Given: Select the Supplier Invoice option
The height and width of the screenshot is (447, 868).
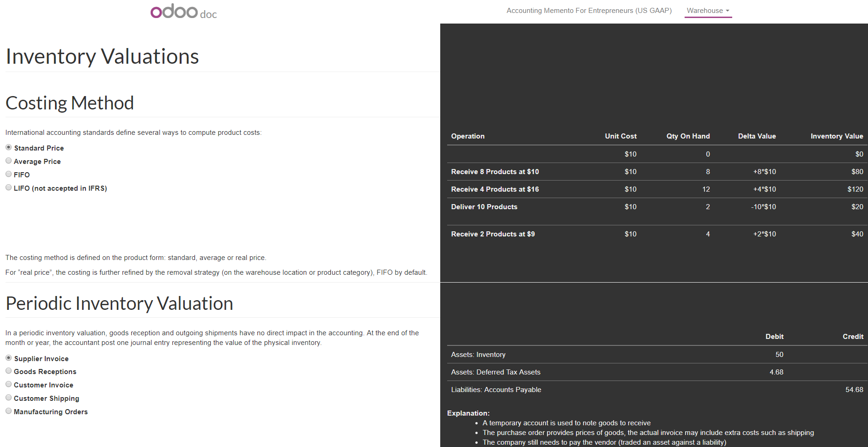Looking at the screenshot, I should [x=9, y=358].
